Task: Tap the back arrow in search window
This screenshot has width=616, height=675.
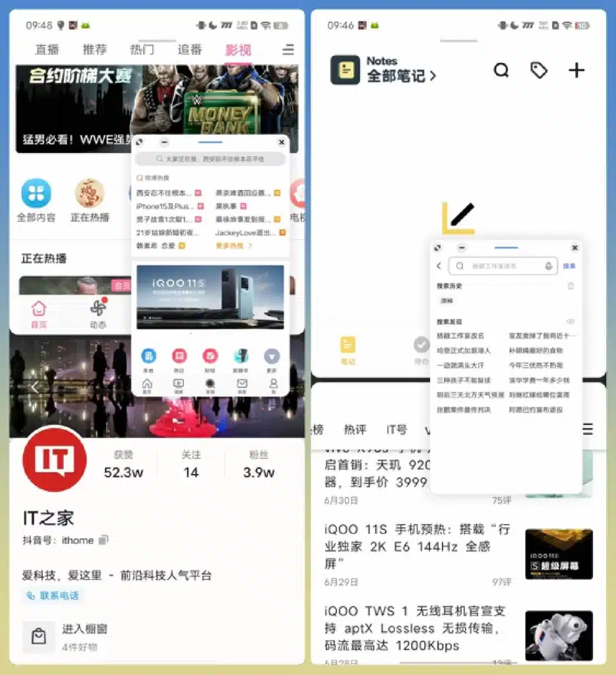Action: click(x=439, y=266)
